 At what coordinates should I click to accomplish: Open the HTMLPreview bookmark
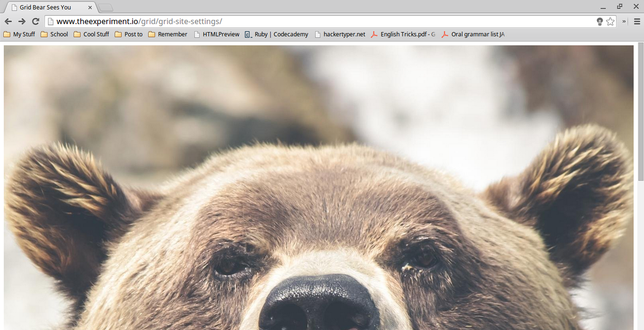(217, 34)
